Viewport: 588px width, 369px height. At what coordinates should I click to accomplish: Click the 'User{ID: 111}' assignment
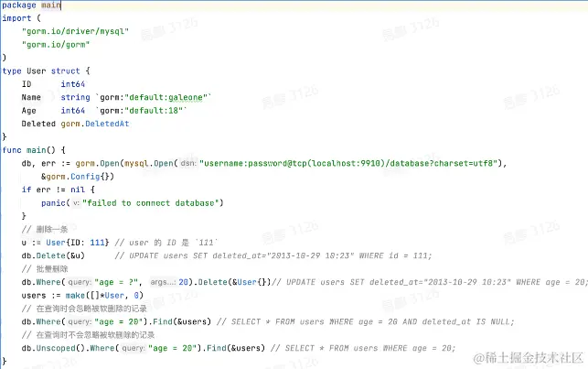[65, 243]
